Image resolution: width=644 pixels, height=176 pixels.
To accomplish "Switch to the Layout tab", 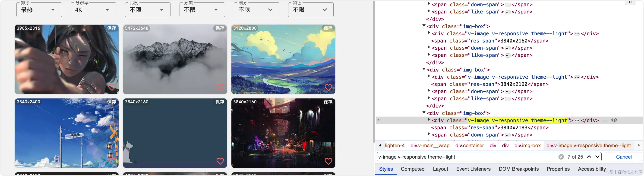I will [440, 169].
